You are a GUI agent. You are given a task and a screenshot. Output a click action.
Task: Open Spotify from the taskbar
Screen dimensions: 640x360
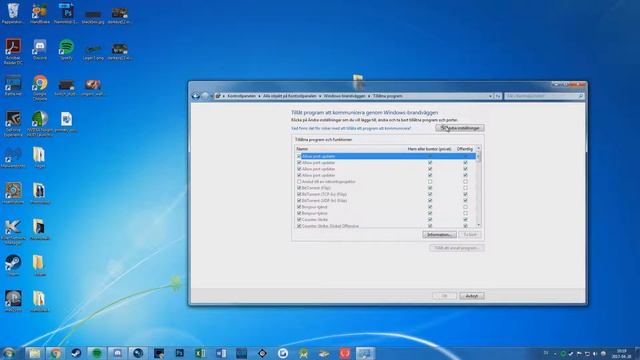[97, 353]
